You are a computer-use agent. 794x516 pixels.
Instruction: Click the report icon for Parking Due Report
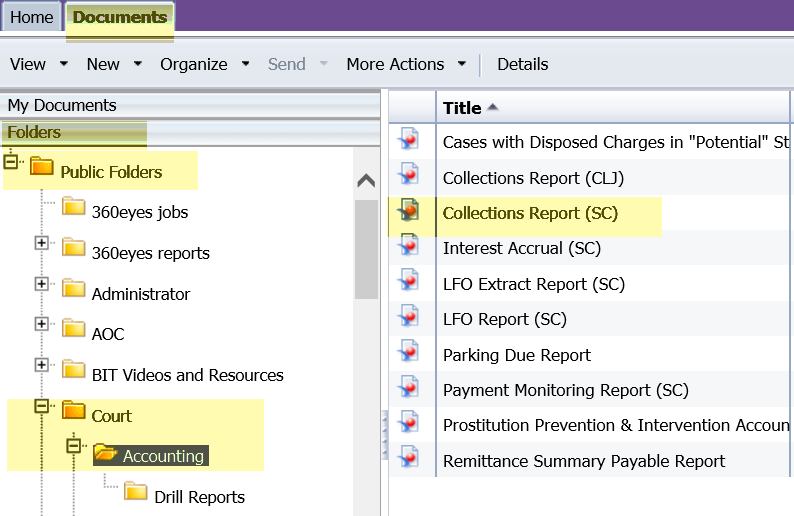coord(409,351)
